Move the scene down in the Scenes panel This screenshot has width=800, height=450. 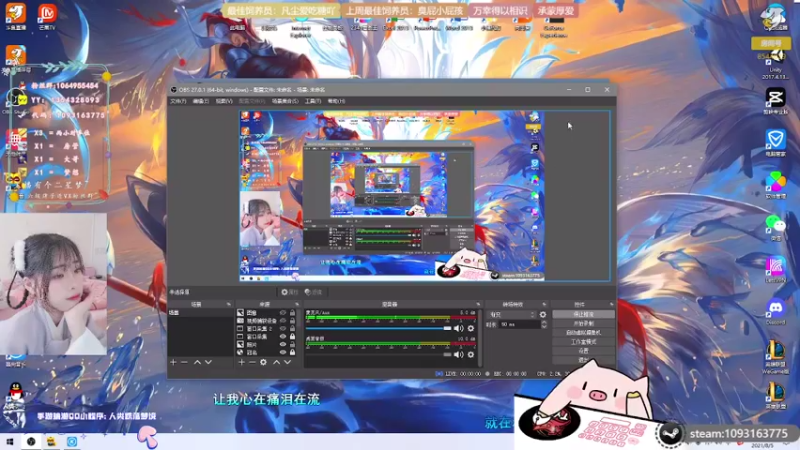coord(208,362)
